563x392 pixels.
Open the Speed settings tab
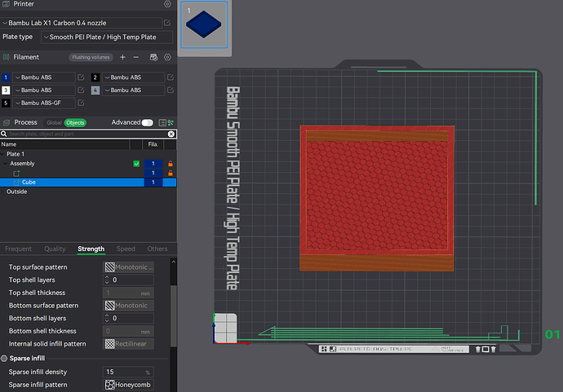coord(126,249)
